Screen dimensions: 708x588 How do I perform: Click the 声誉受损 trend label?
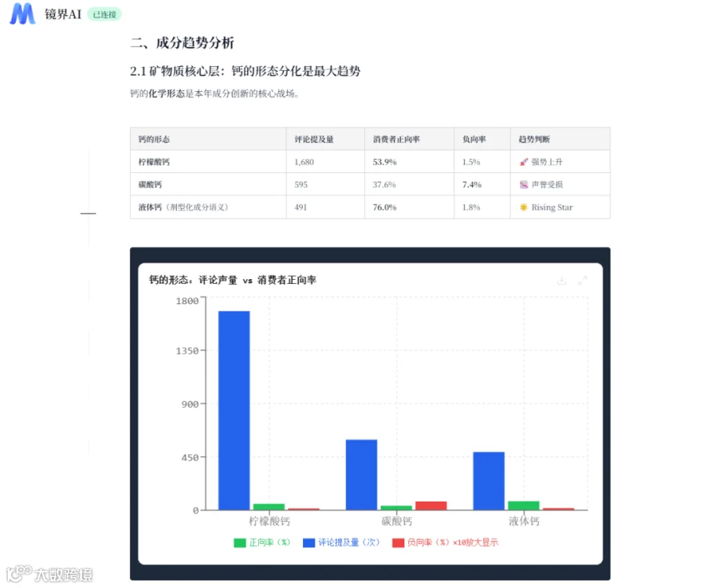click(x=547, y=184)
